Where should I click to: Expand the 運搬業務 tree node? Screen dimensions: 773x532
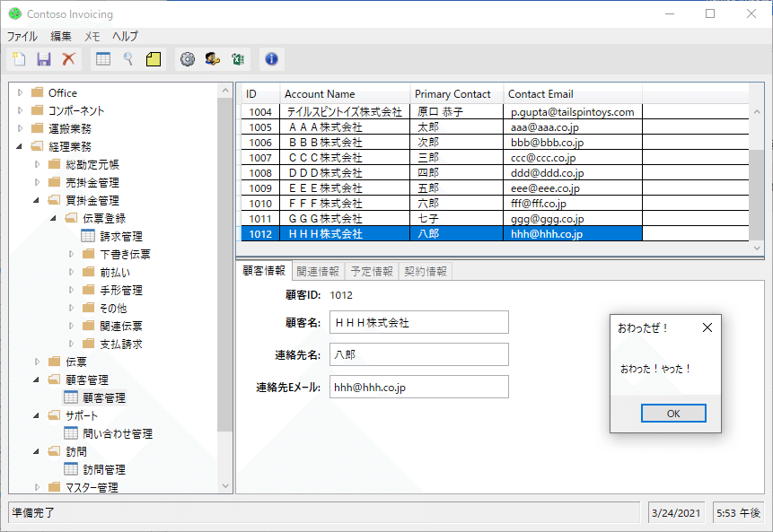tap(21, 128)
